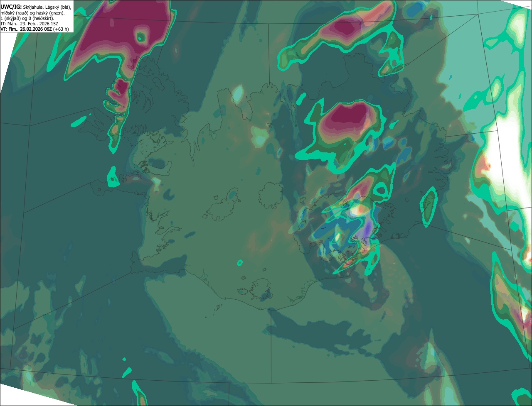Click the 'VT: Fim.. 26.02.2026 06Z' text
The height and width of the screenshot is (406, 532).
26,29
